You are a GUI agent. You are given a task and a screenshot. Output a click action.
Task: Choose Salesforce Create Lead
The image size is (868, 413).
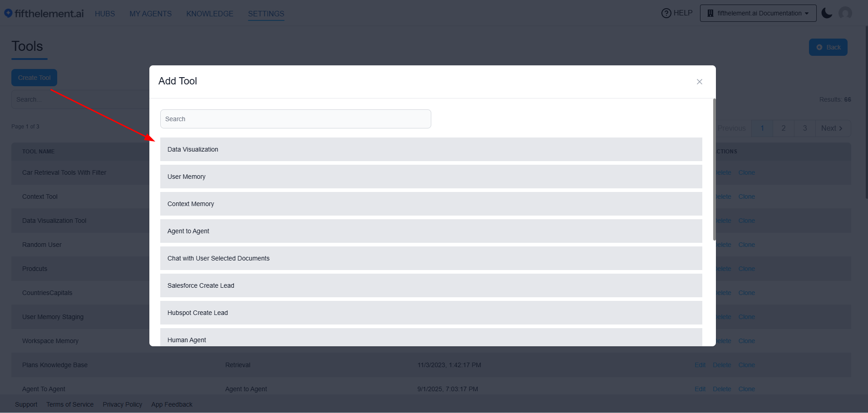(431, 285)
